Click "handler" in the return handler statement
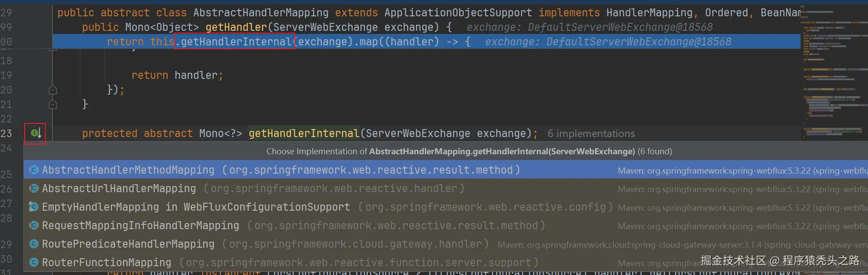The height and width of the screenshot is (275, 868). coord(196,75)
